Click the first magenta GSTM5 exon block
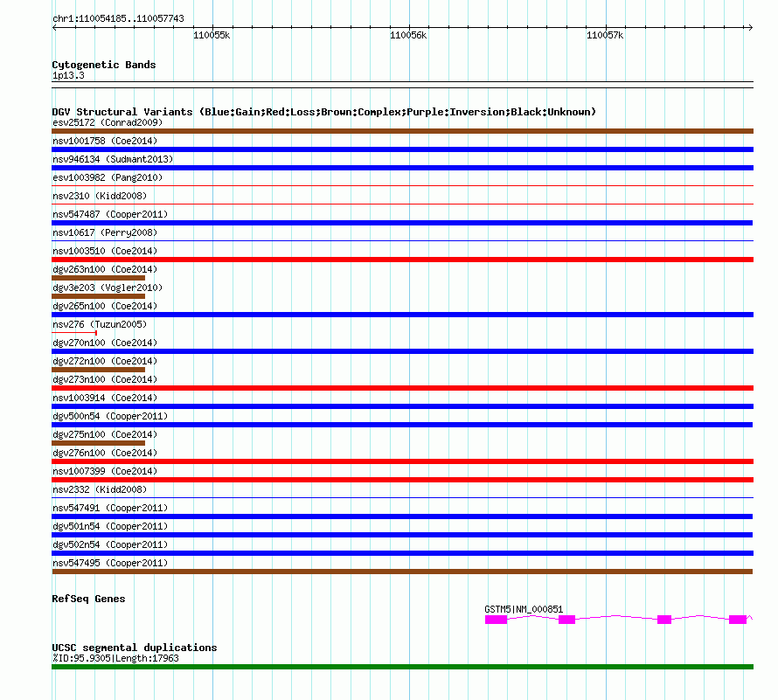The image size is (778, 700). coord(496,619)
